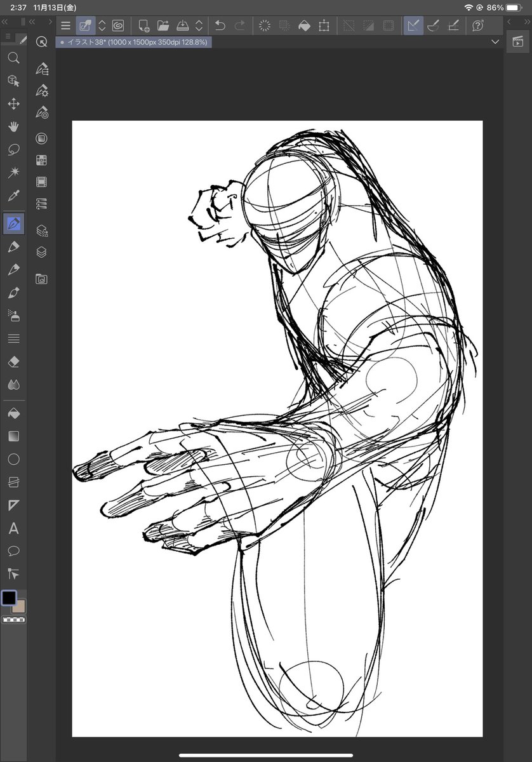This screenshot has height=762, width=532.
Task: Select the Decoration brush tool
Action: (x=13, y=293)
